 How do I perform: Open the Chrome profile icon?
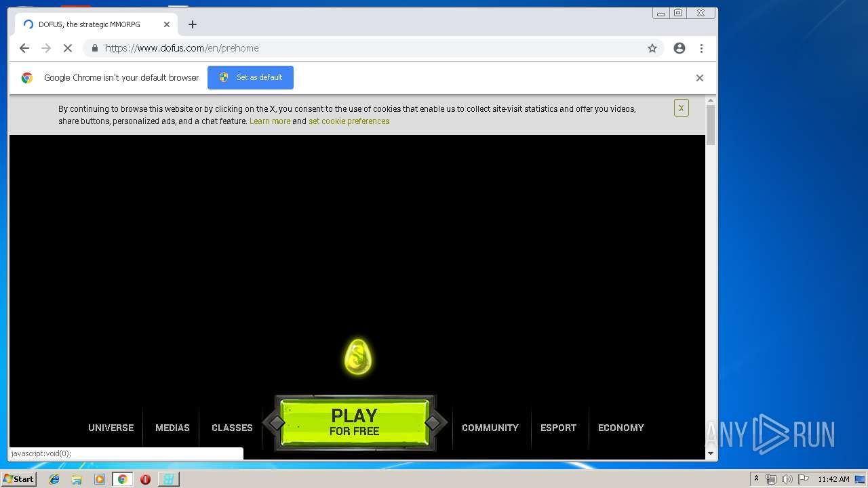click(679, 48)
